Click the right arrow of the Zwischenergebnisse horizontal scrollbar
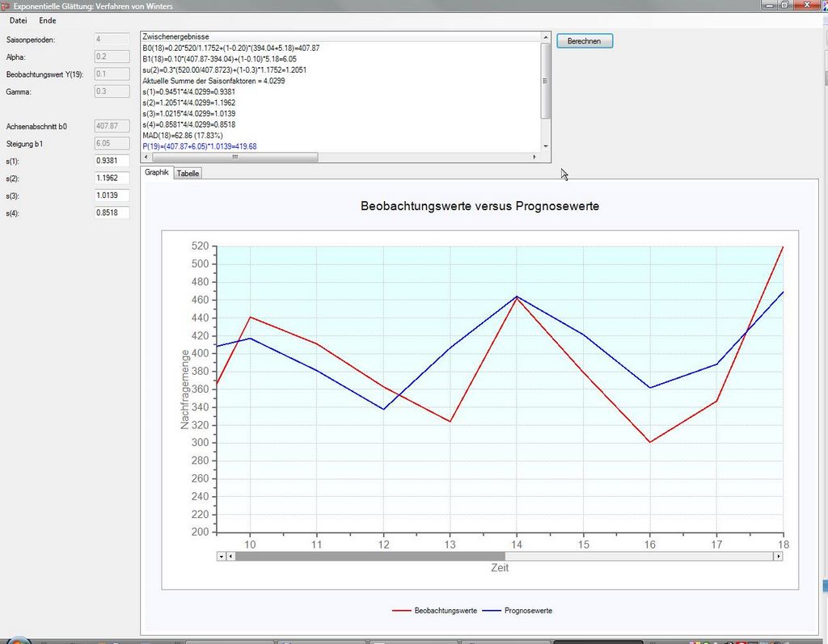Image resolution: width=828 pixels, height=644 pixels. (x=534, y=157)
